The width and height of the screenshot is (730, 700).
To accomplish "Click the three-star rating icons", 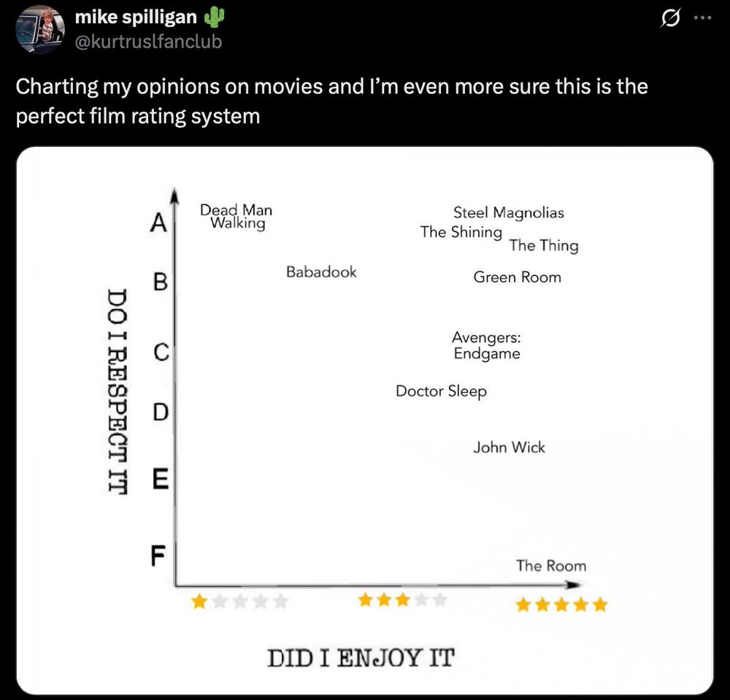I will [x=403, y=599].
